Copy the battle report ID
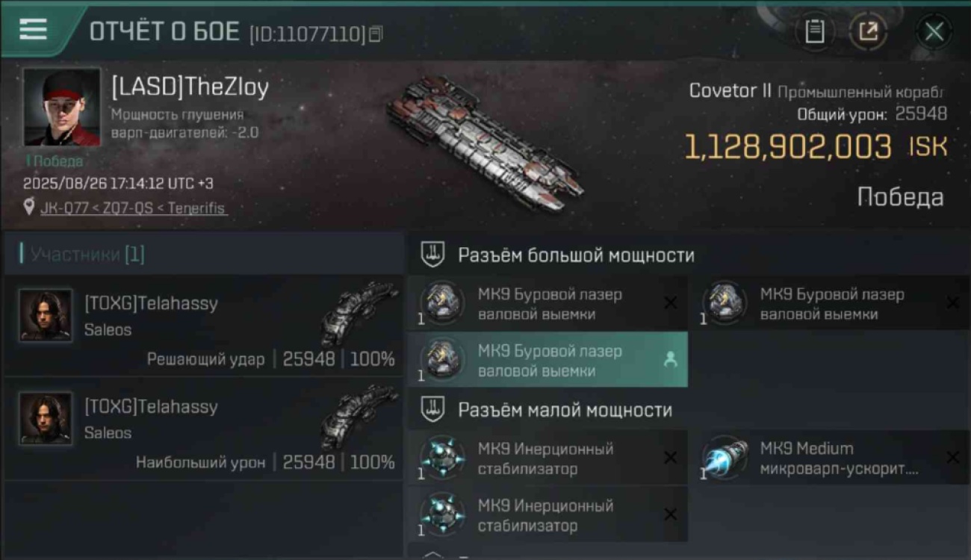Viewport: 971px width, 560px height. click(376, 34)
